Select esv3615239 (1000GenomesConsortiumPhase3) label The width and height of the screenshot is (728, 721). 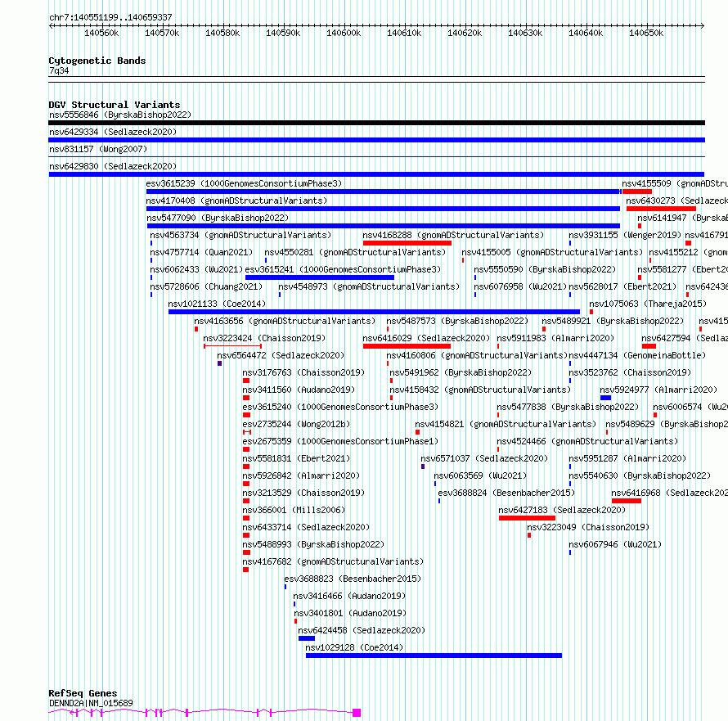coord(244,183)
